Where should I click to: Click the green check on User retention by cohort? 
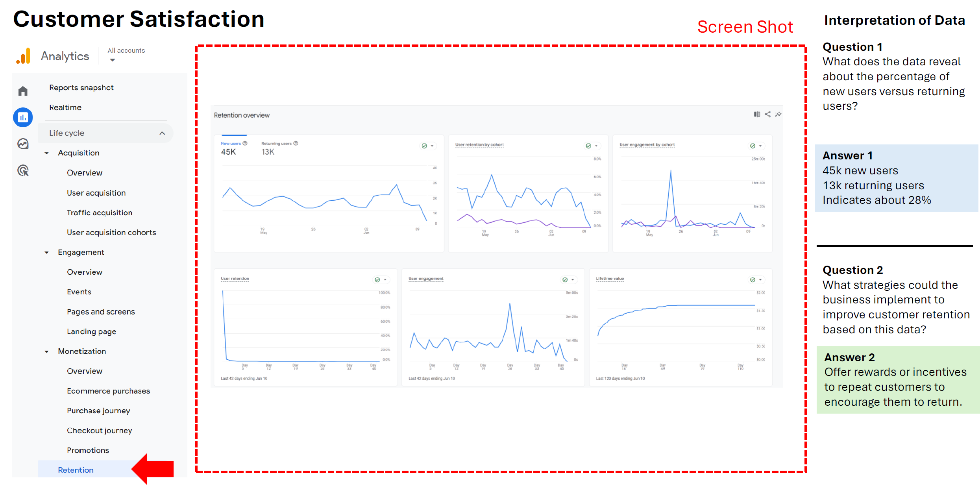point(588,146)
